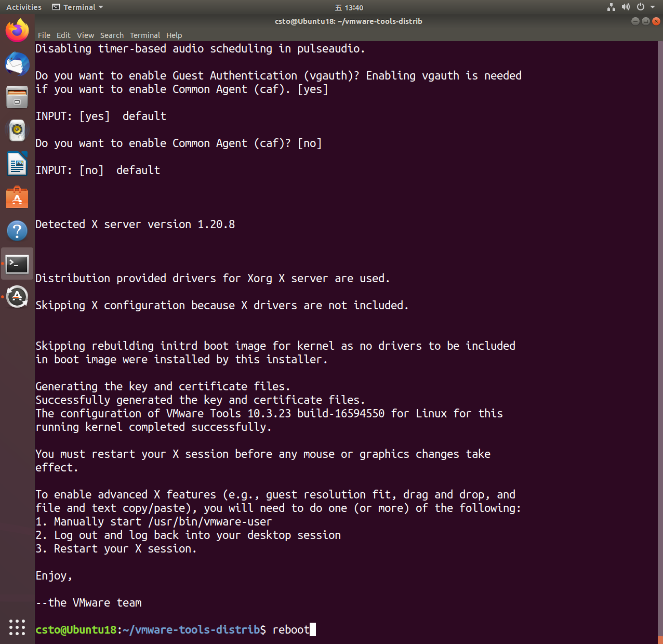Screen dimensions: 663x644
Task: Launch Thunderbird mail from the dock
Action: tap(17, 64)
